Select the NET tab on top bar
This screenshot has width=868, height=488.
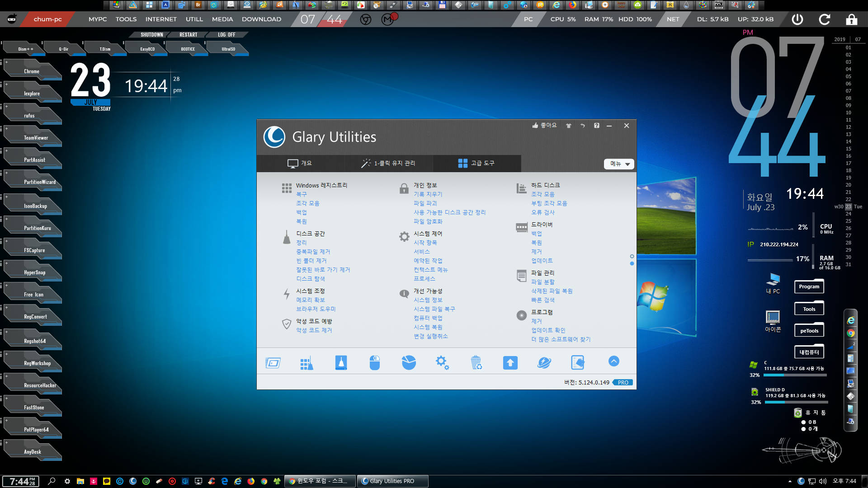(673, 19)
